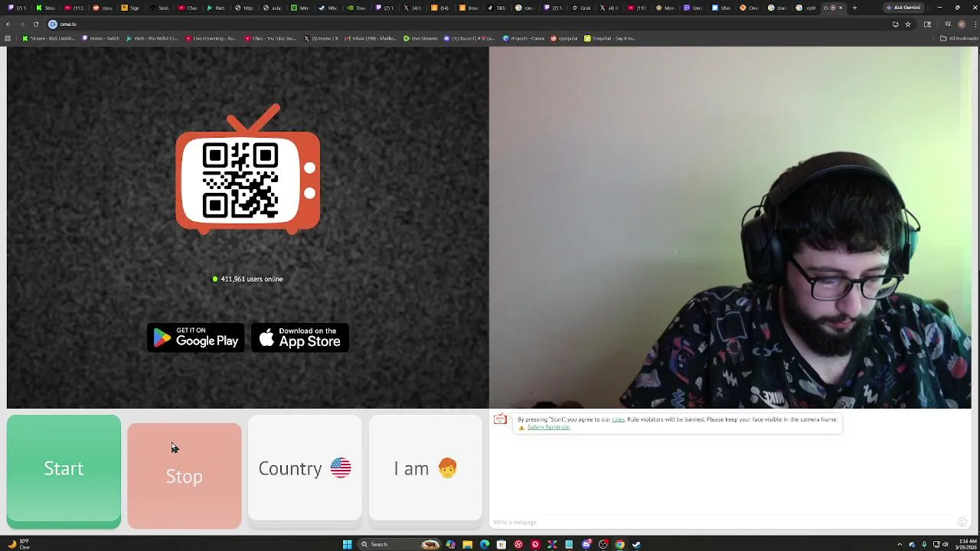The image size is (980, 551).
Task: Open the rules link in chat notice
Action: click(618, 419)
